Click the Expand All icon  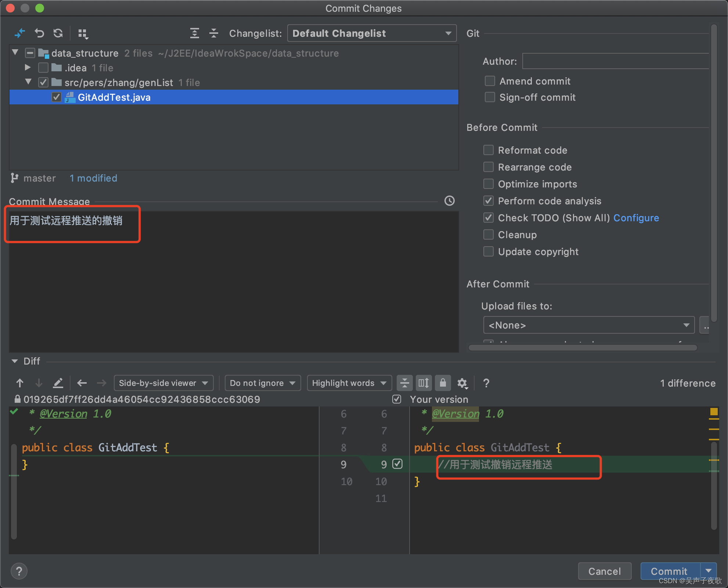click(x=195, y=33)
